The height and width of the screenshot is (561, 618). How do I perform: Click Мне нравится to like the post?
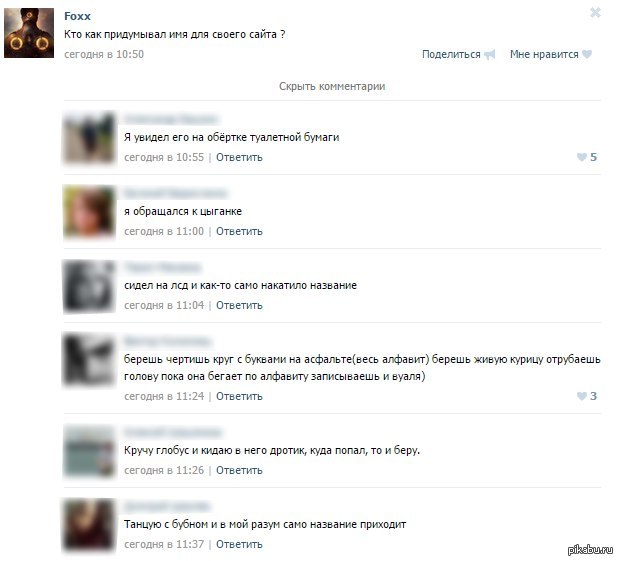coord(544,54)
